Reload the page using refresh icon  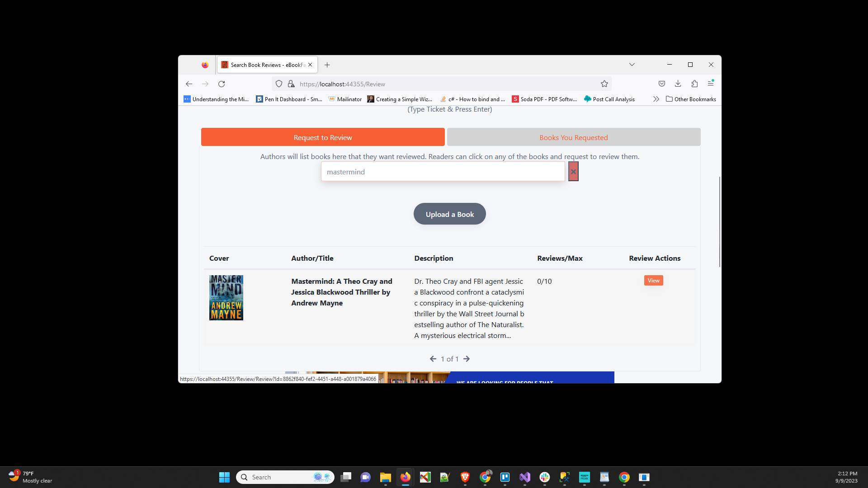click(x=222, y=84)
